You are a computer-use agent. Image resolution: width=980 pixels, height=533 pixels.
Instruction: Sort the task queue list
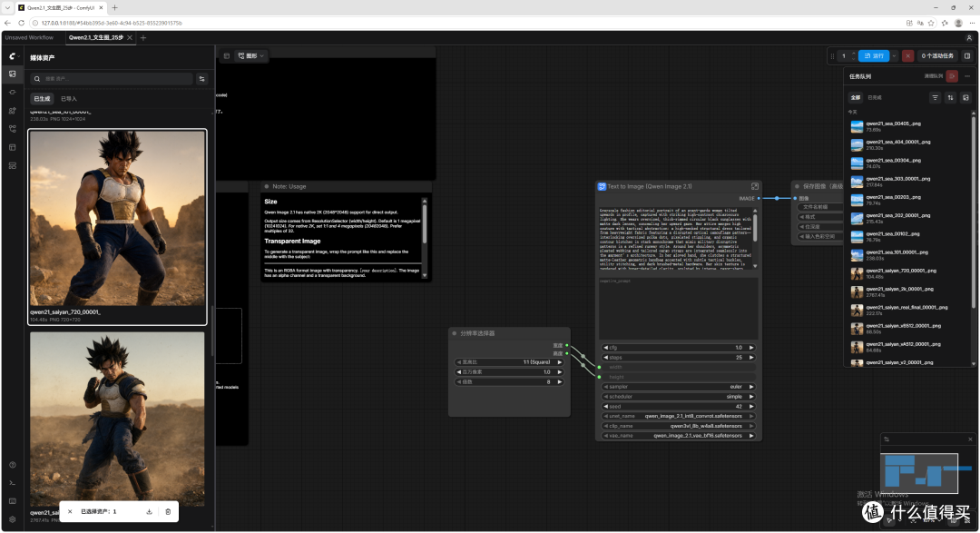(951, 97)
